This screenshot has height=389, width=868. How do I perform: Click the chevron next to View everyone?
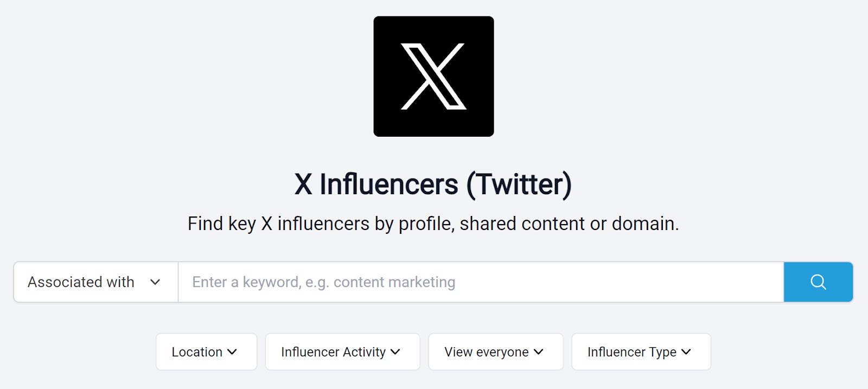pos(539,352)
